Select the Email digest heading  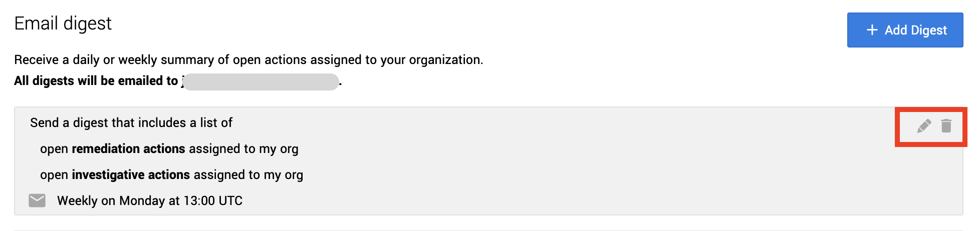[x=63, y=23]
